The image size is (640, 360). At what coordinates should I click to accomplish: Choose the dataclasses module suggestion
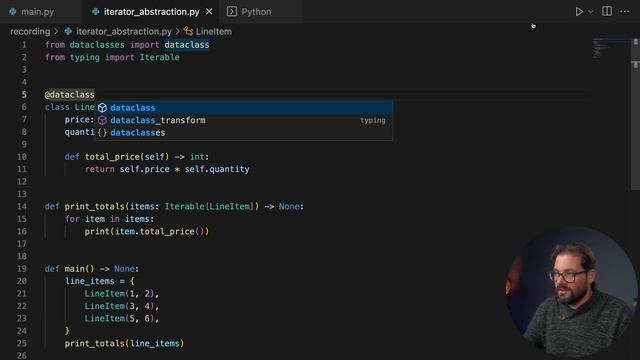click(244, 132)
